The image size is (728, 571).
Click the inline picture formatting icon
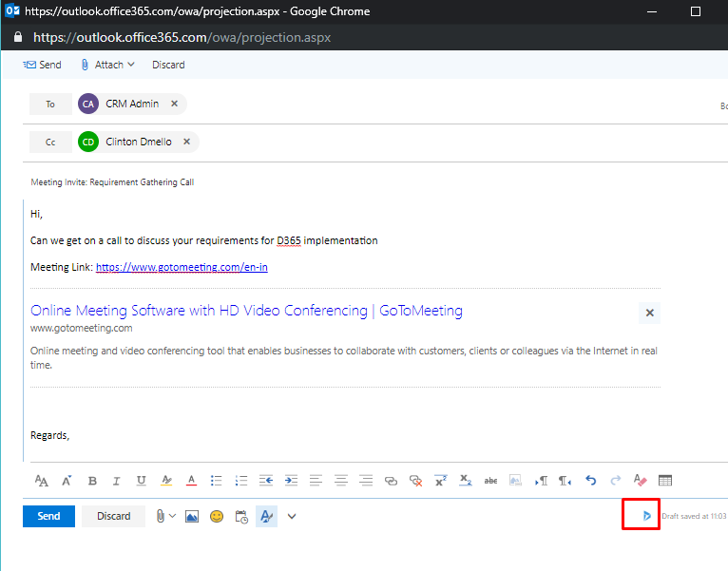click(x=515, y=481)
